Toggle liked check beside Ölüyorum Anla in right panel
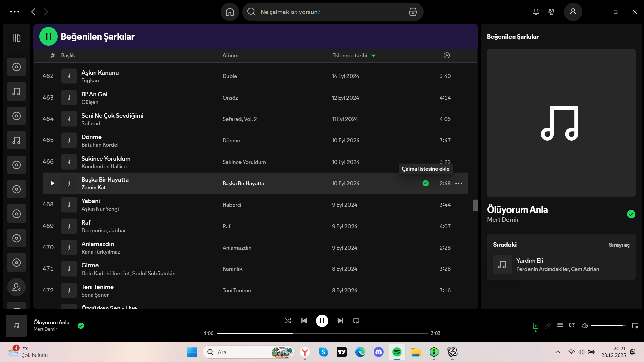 tap(631, 214)
